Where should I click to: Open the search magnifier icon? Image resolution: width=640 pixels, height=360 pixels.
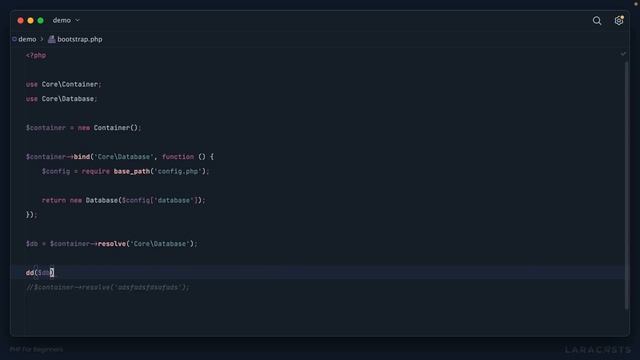(x=597, y=20)
